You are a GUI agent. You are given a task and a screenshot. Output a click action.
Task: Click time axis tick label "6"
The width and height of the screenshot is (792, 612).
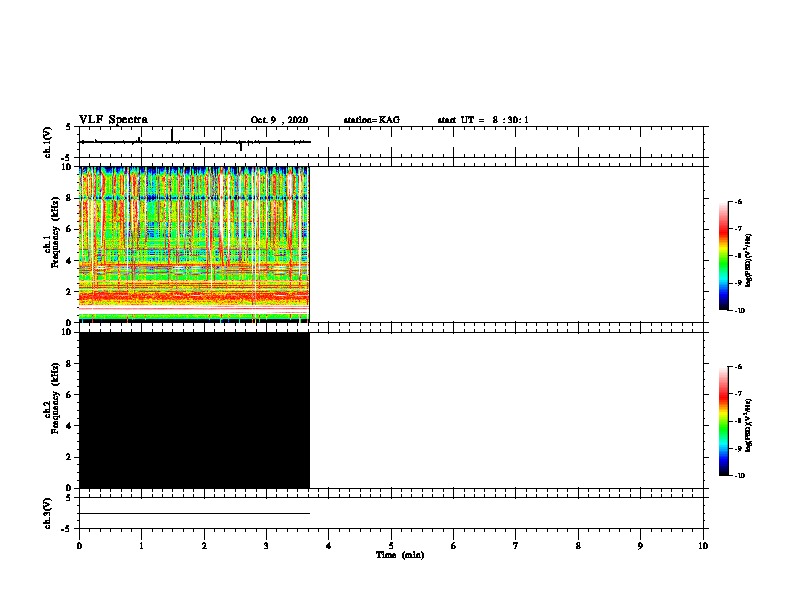click(453, 546)
